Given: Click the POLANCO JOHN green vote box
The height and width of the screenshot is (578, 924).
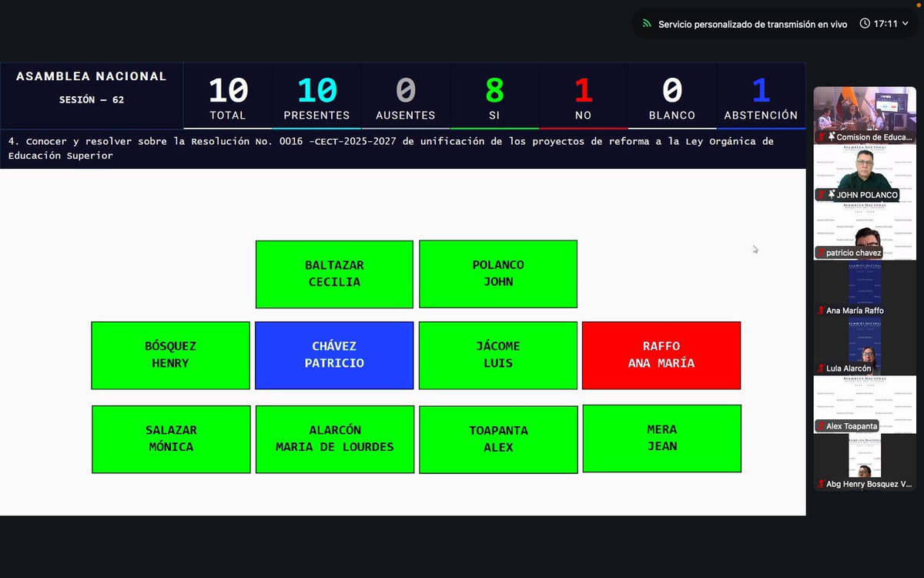Looking at the screenshot, I should point(498,274).
